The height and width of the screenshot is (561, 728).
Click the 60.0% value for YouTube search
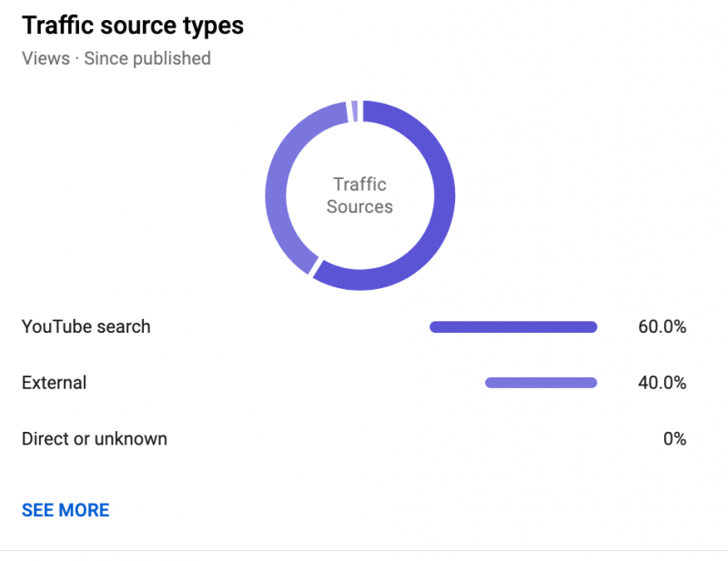[662, 327]
